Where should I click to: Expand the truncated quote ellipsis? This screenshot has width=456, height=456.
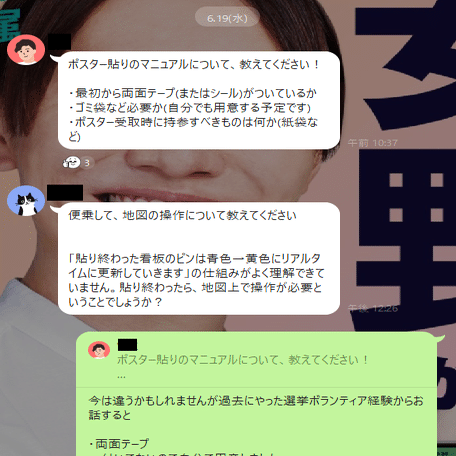(121, 376)
